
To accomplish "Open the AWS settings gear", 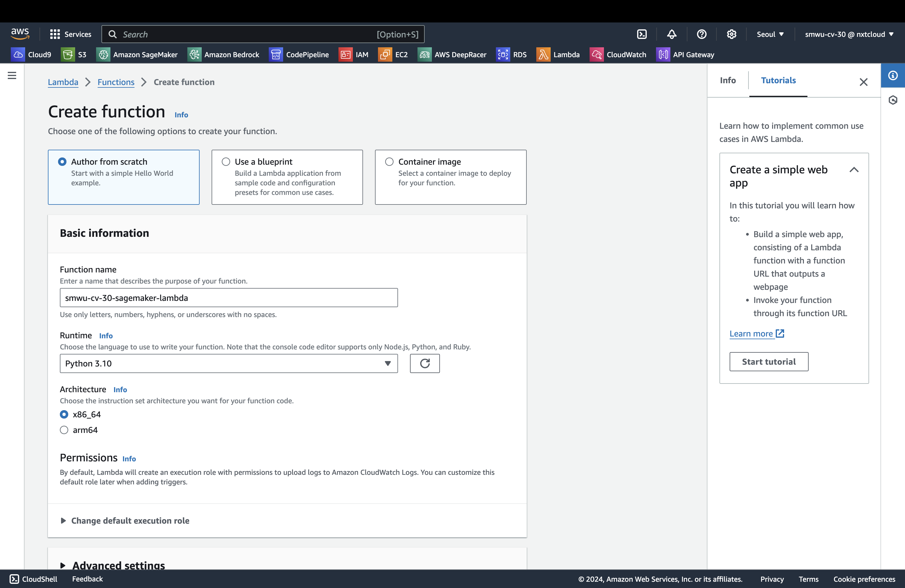I will click(731, 34).
